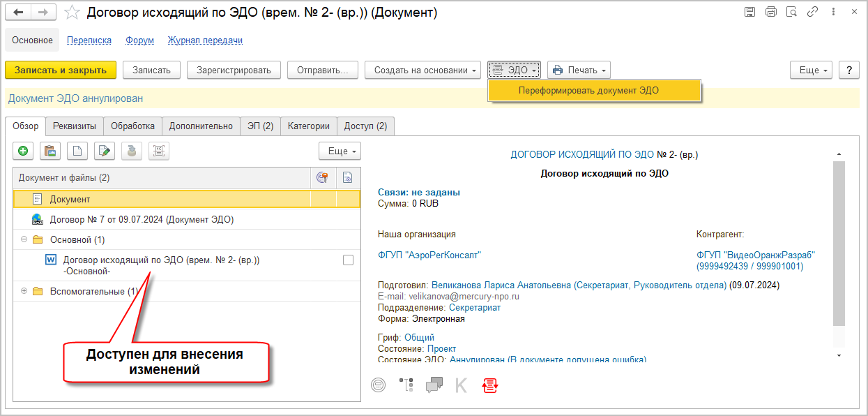Click the green plus add file icon
Viewport: 868px width, 416px height.
[24, 151]
